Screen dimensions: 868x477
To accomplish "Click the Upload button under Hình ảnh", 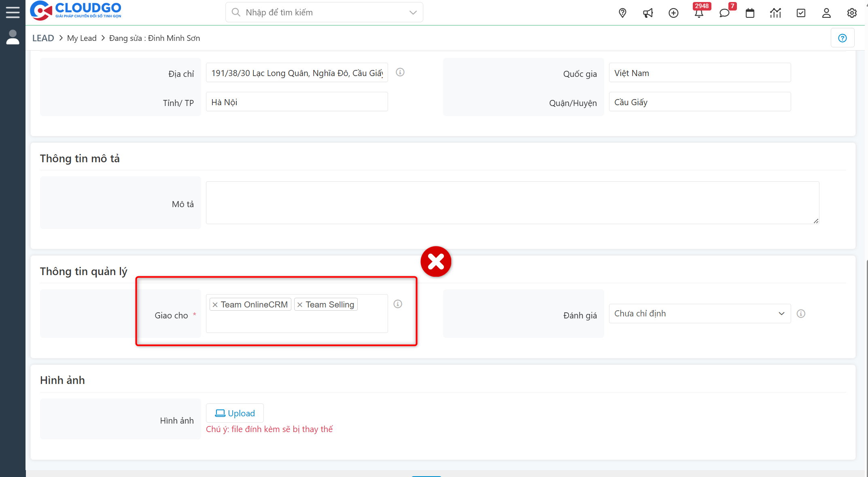I will (235, 413).
